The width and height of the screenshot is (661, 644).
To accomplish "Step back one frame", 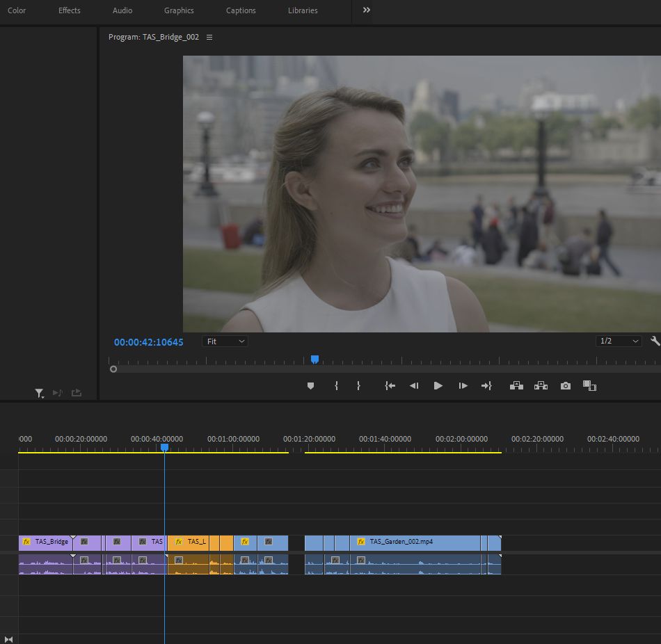I will click(x=414, y=386).
